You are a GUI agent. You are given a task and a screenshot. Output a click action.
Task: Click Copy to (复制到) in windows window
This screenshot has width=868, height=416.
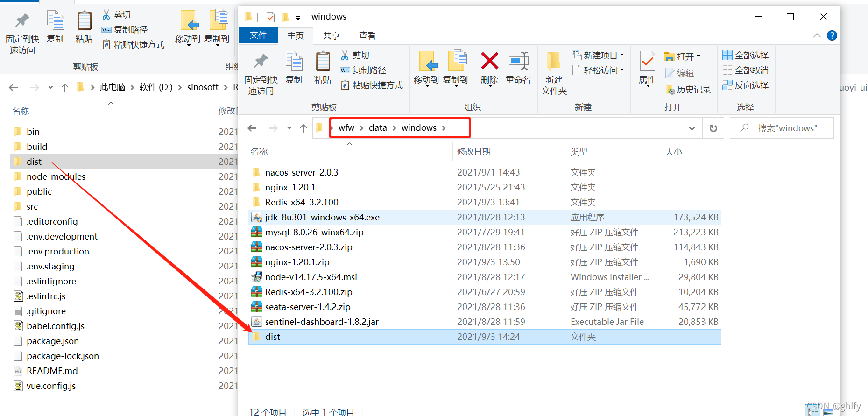(455, 68)
